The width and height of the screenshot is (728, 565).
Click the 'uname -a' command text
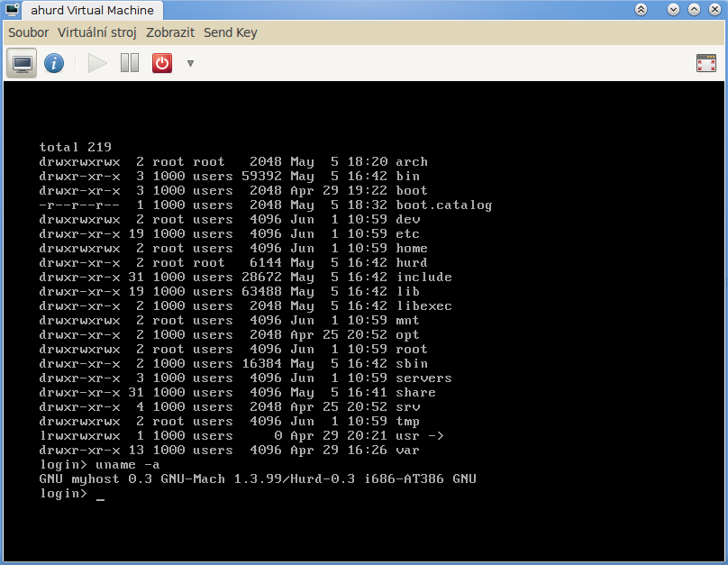tap(128, 464)
